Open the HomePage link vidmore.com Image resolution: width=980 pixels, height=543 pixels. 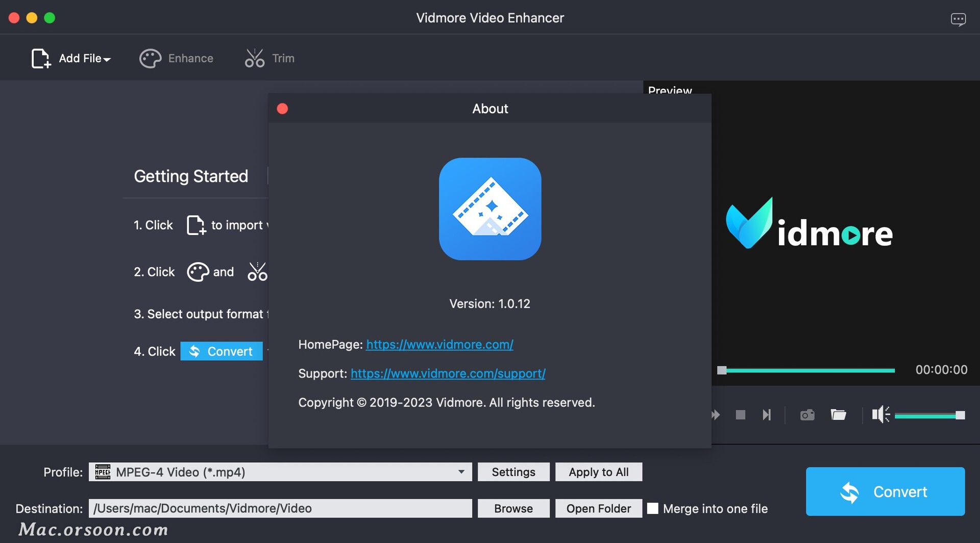[x=439, y=345]
